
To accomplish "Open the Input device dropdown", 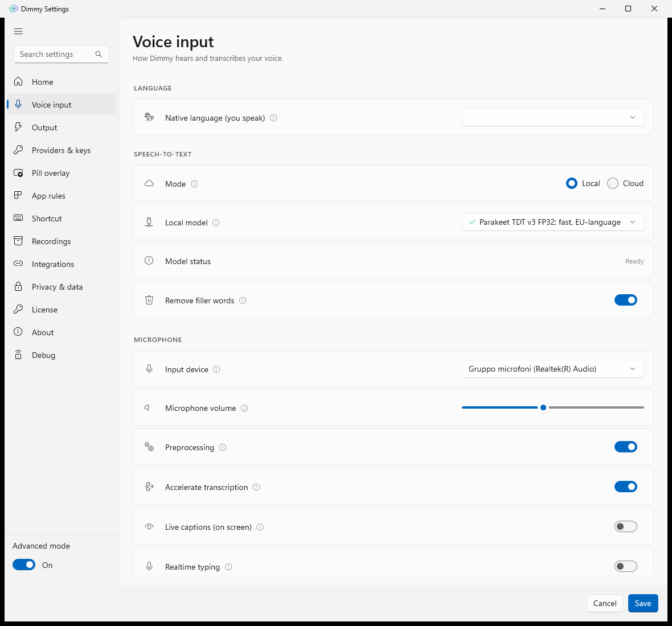I will [553, 369].
